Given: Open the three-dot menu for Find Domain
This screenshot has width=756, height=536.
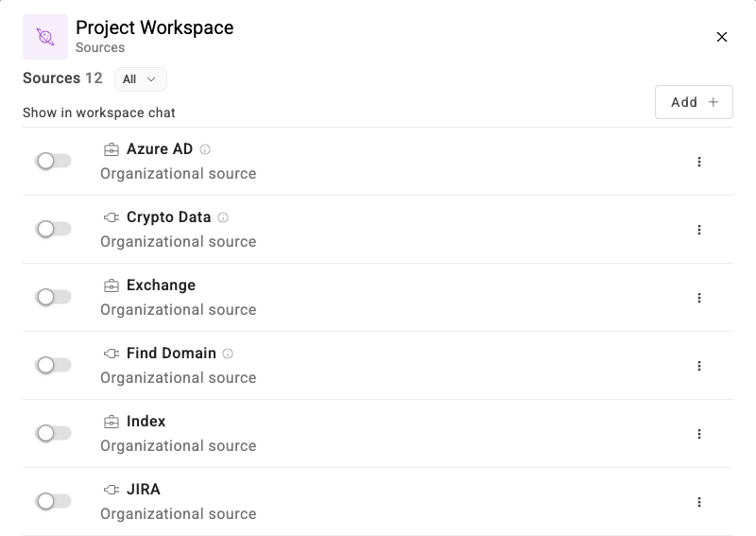Looking at the screenshot, I should coord(699,366).
